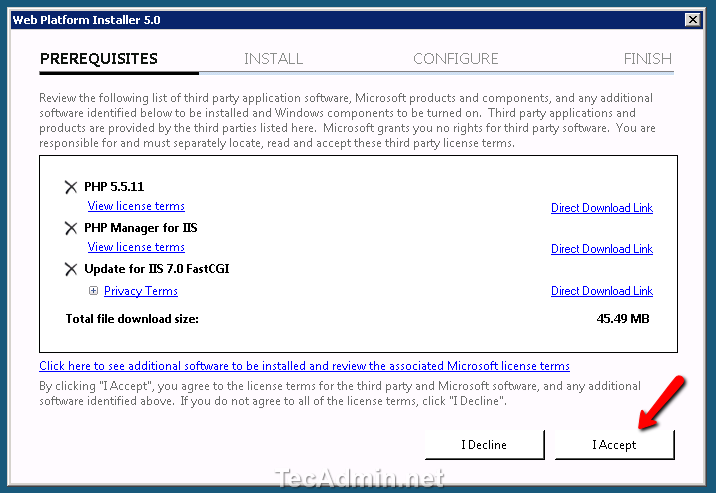This screenshot has height=493, width=716.
Task: Jump to the FINISH step tab
Action: pyautogui.click(x=647, y=59)
